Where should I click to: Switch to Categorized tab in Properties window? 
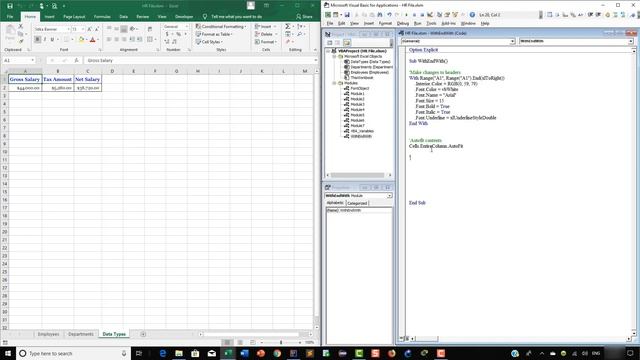[x=357, y=203]
